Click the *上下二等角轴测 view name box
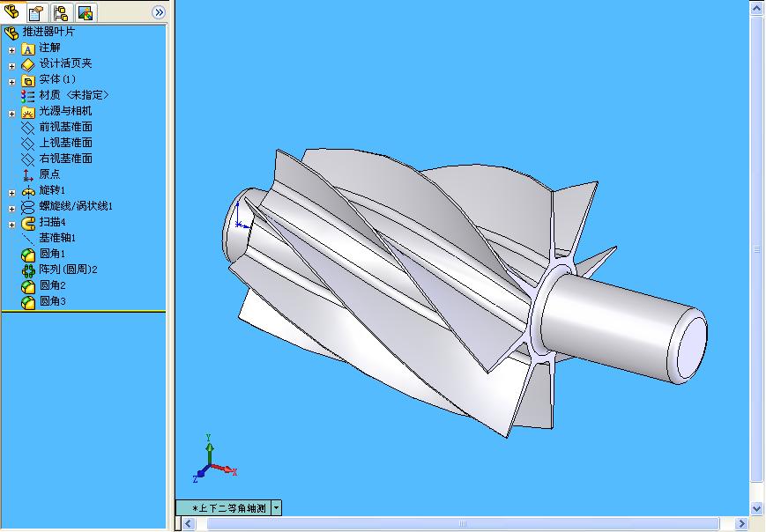 point(223,508)
